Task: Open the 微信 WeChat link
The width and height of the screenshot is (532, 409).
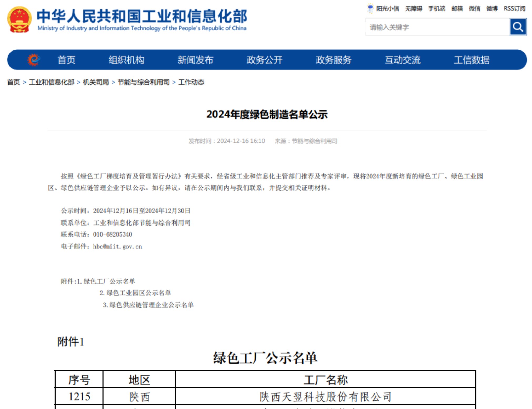Action: (475, 9)
